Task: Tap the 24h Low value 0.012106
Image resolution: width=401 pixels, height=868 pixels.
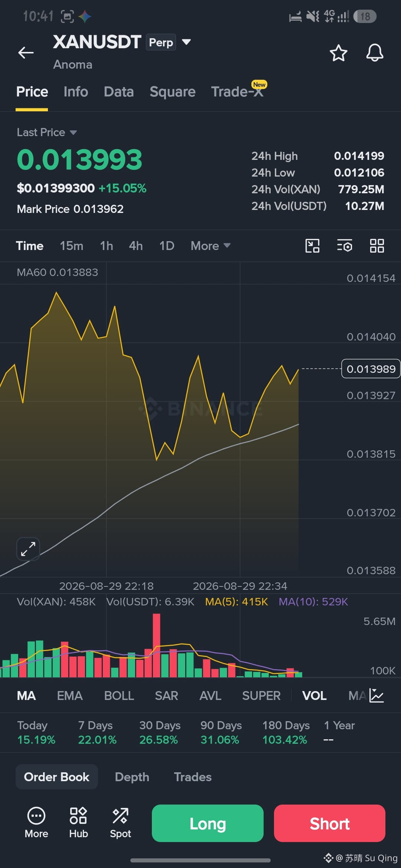Action: [359, 172]
